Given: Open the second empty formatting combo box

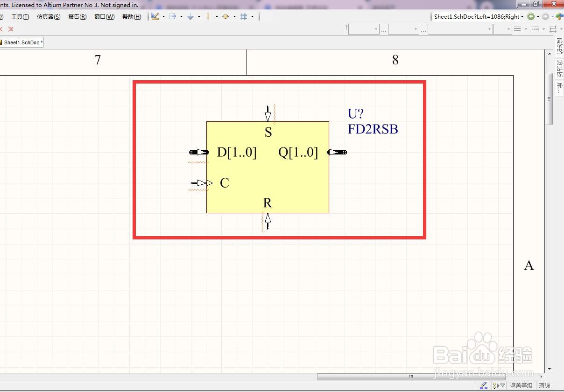Looking at the screenshot, I should [403, 29].
